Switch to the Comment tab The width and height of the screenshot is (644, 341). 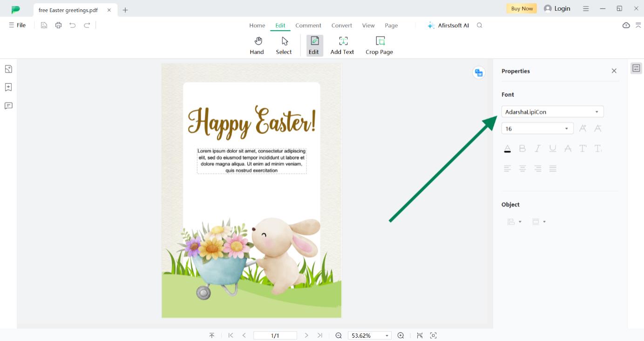[x=308, y=26]
